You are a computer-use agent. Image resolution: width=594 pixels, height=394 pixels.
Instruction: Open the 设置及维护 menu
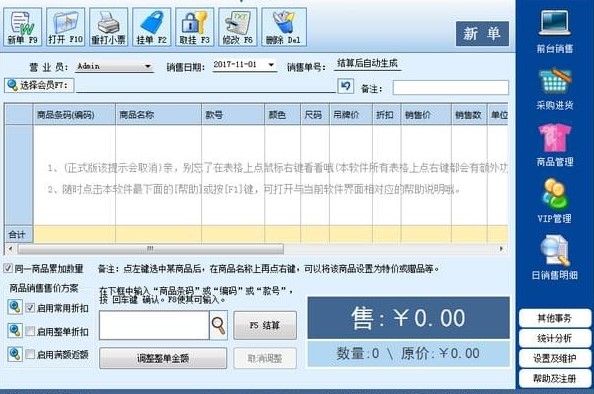(x=555, y=358)
